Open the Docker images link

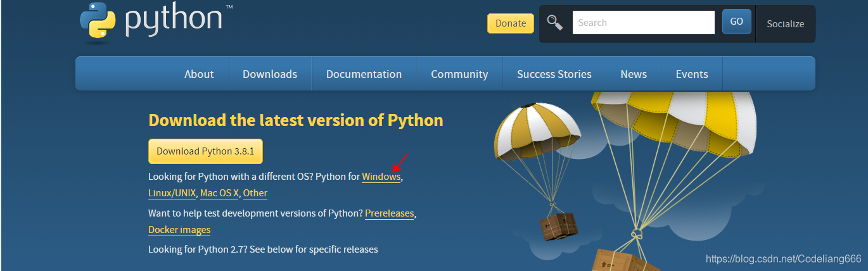(x=179, y=230)
